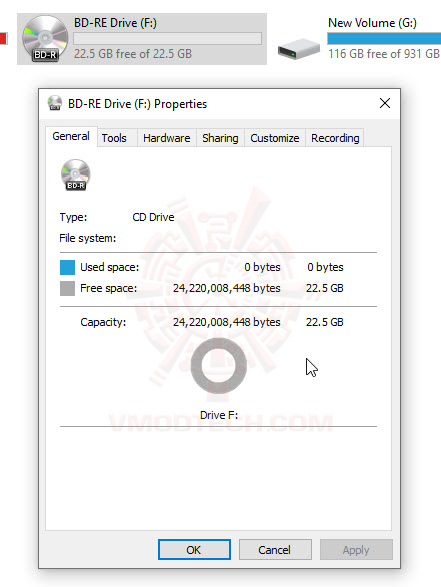Select the Customize tab

pyautogui.click(x=275, y=138)
